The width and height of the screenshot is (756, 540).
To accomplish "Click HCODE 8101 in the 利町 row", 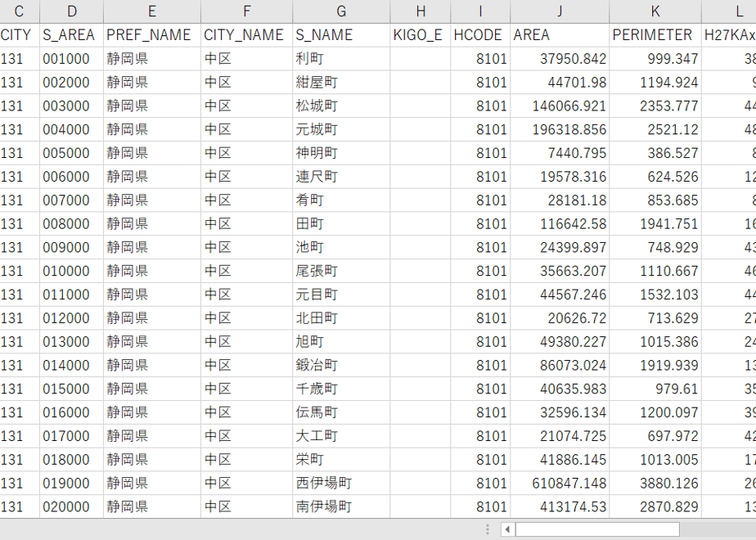I will [x=480, y=58].
